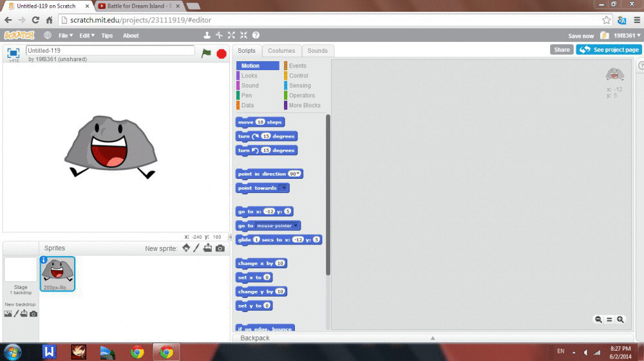Expand the Backpack panel

(433, 338)
